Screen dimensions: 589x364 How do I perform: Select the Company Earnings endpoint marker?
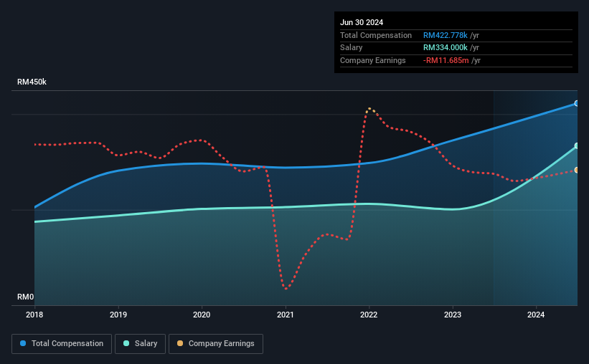coord(577,170)
